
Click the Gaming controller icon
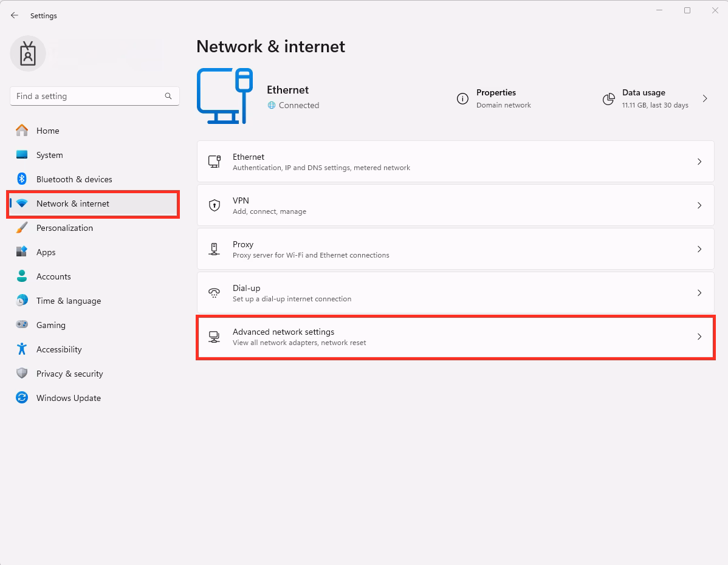coord(22,324)
